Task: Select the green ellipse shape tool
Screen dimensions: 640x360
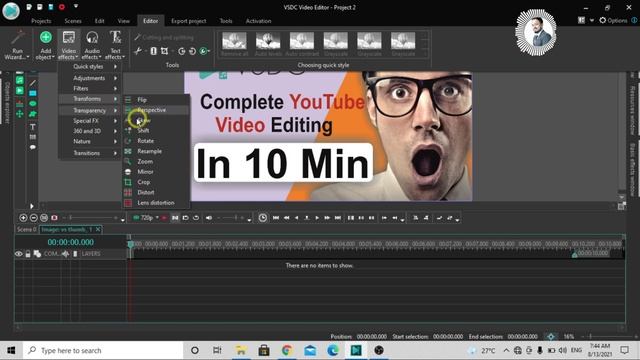Action: (x=33, y=104)
